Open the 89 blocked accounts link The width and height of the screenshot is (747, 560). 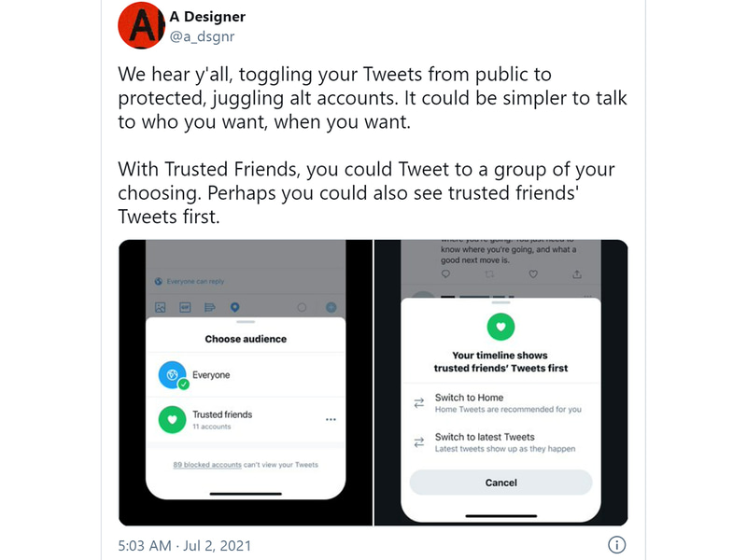pyautogui.click(x=207, y=465)
